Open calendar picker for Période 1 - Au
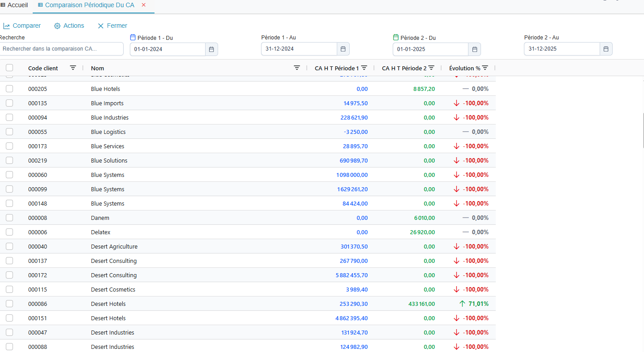The image size is (644, 352). [x=343, y=49]
